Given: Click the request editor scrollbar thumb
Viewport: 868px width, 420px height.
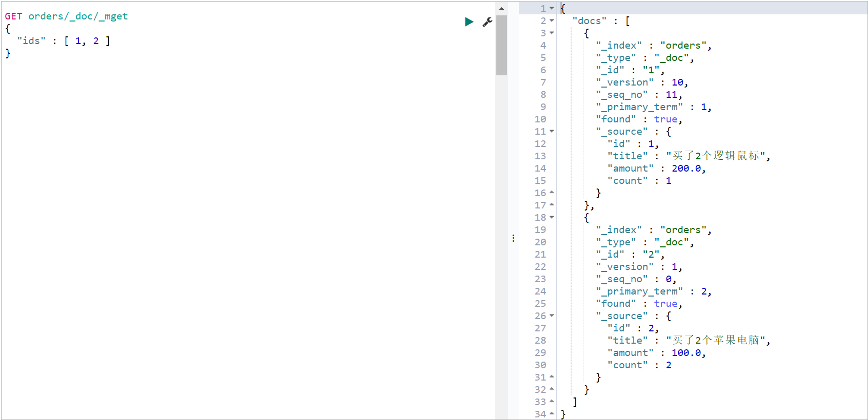Looking at the screenshot, I should click(501, 45).
